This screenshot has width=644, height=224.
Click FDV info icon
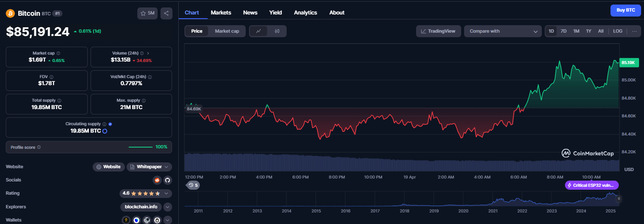coord(51,77)
